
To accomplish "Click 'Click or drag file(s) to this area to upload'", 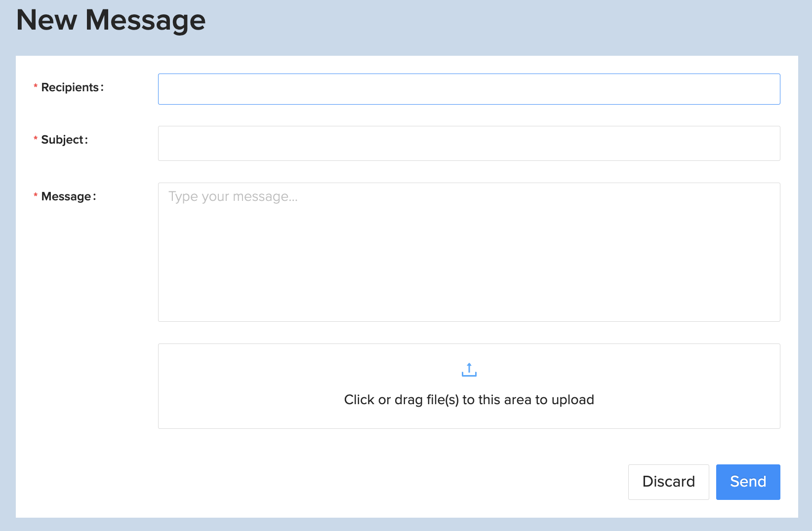I will click(469, 400).
